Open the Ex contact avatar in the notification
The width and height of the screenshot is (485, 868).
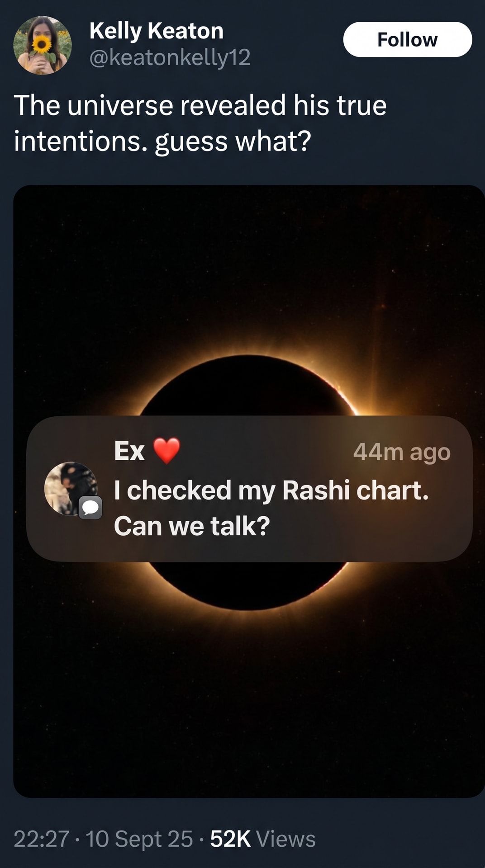point(71,488)
